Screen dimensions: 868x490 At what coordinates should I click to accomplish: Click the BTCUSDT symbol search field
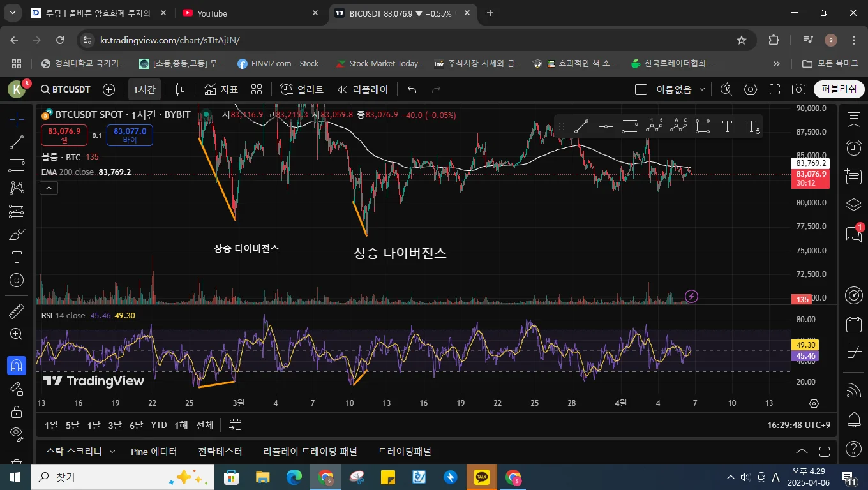(65, 90)
